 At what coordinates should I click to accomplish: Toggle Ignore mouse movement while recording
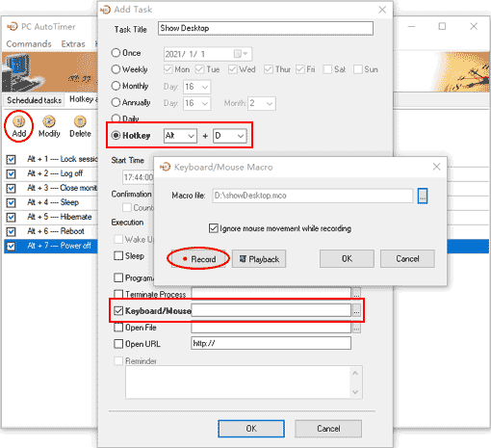click(214, 228)
